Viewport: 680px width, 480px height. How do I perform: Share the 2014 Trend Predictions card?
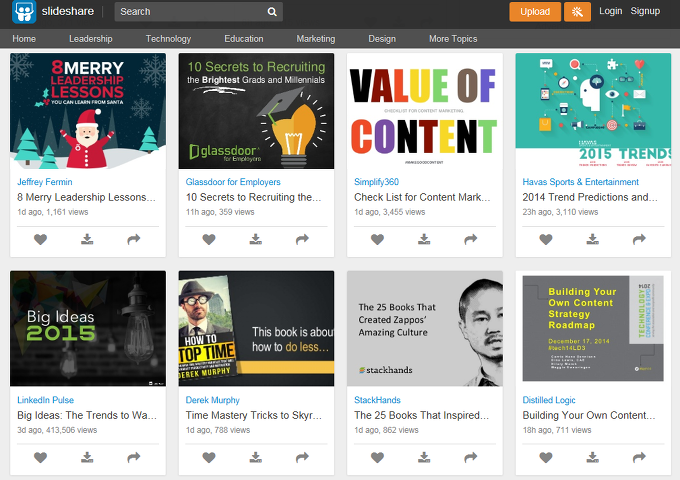click(639, 239)
